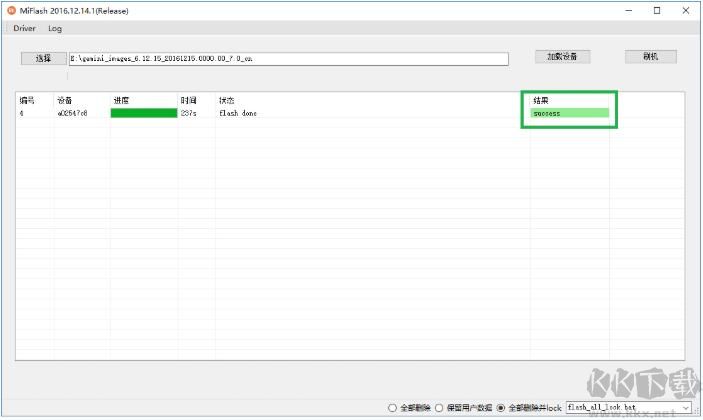Select the 保留用户数据 (Save user data) option

pyautogui.click(x=439, y=408)
